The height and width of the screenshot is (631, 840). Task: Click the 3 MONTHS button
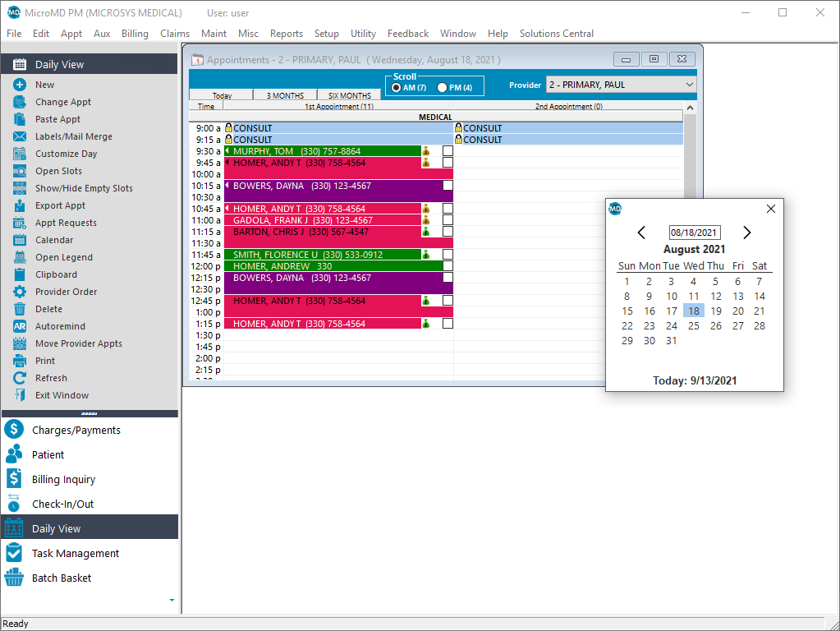point(286,94)
